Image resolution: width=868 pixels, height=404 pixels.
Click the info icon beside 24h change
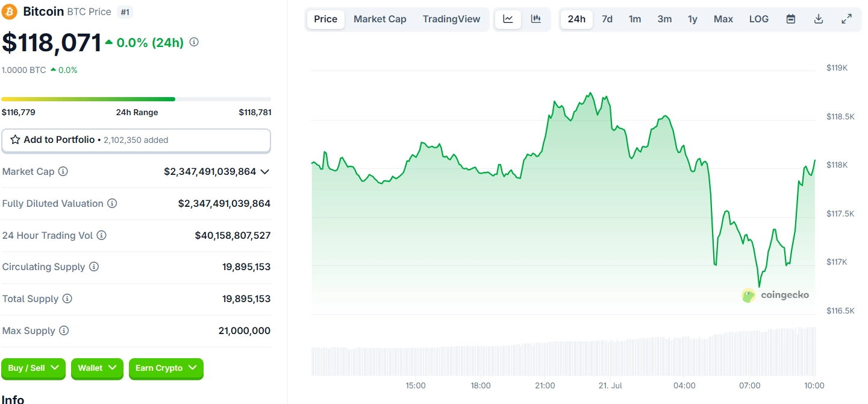(x=194, y=42)
